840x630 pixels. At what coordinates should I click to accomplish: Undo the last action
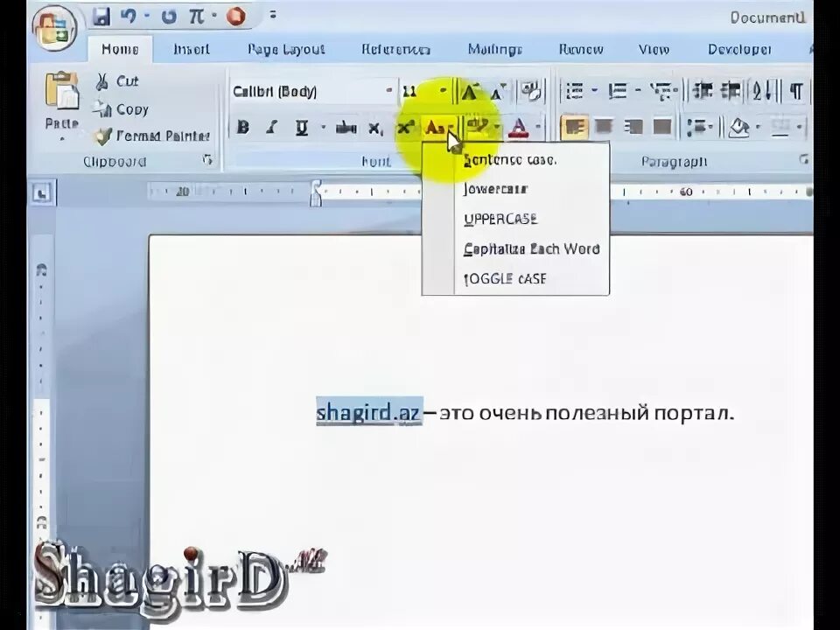(x=128, y=16)
